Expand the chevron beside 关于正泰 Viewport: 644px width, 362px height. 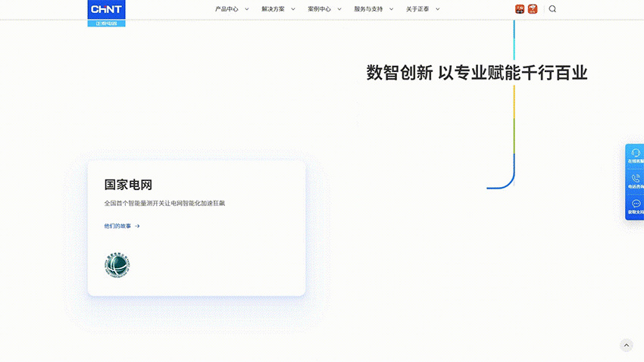click(x=438, y=9)
